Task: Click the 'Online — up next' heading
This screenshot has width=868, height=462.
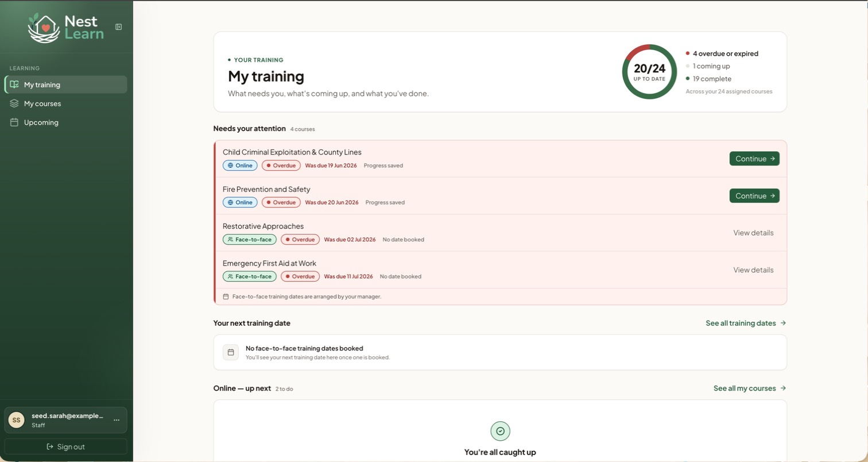Action: [x=242, y=388]
